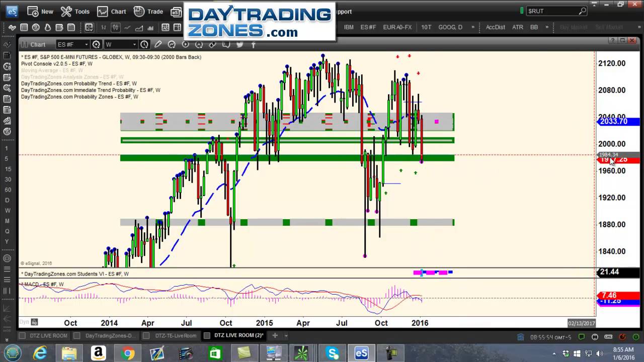Open the New window menu
Image resolution: width=644 pixels, height=362 pixels.
click(x=40, y=11)
